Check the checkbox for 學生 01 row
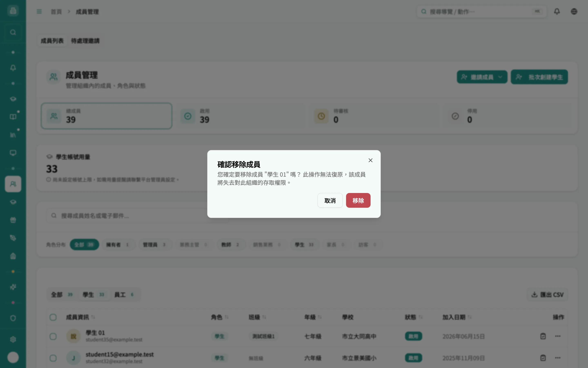The image size is (588, 368). pyautogui.click(x=53, y=336)
